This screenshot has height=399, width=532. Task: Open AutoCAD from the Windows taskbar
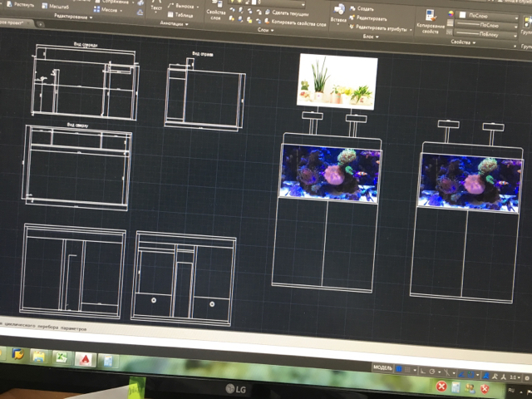click(84, 359)
